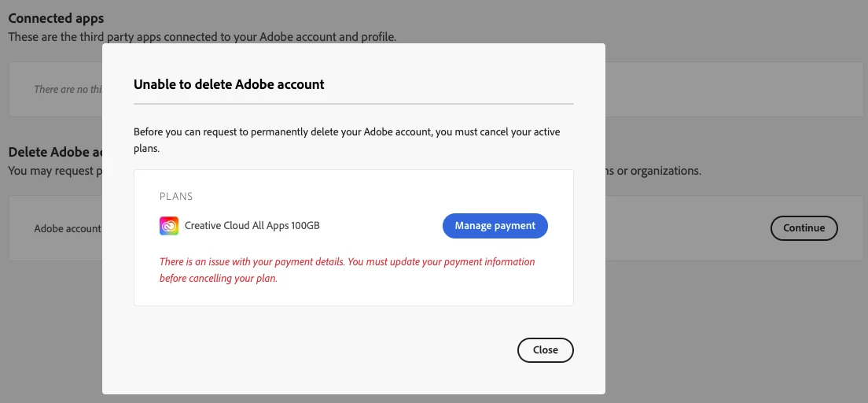Click the Connected apps heading
868x403 pixels.
pos(56,18)
